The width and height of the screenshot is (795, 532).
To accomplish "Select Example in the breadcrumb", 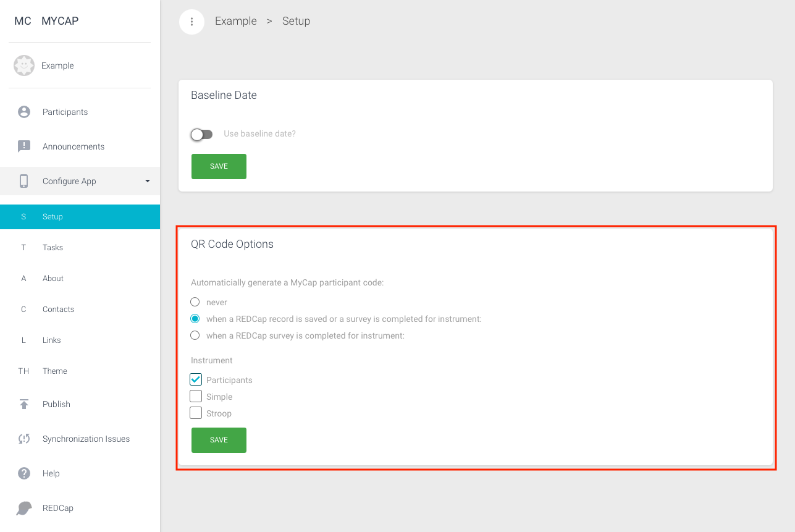I will (235, 21).
